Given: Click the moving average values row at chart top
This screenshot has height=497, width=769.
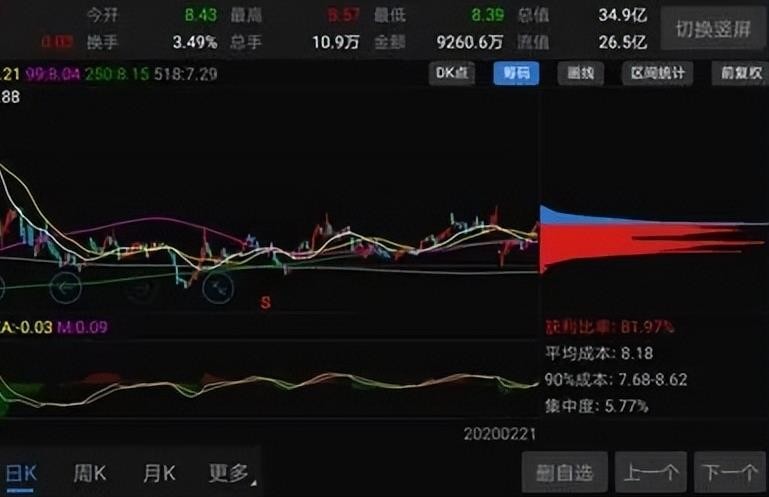Looking at the screenshot, I should click(x=108, y=74).
